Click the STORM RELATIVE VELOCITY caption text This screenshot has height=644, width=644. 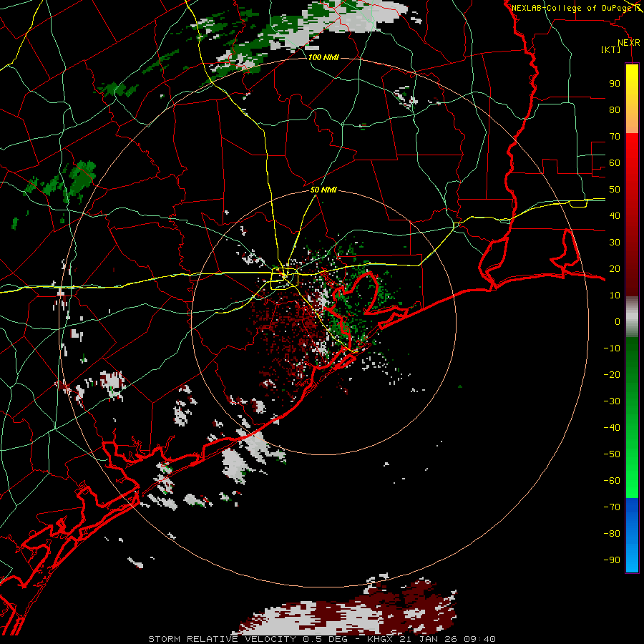click(x=222, y=639)
